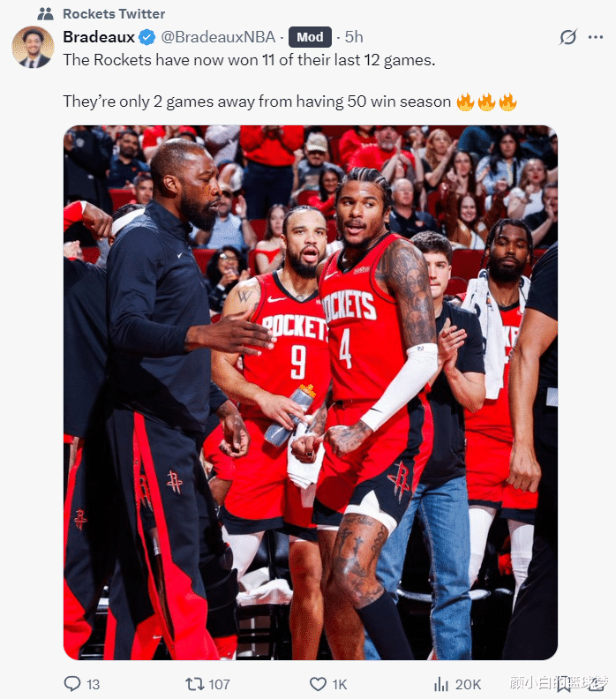Open Bradeaux's profile from the display name
This screenshot has width=616, height=699.
click(x=99, y=37)
